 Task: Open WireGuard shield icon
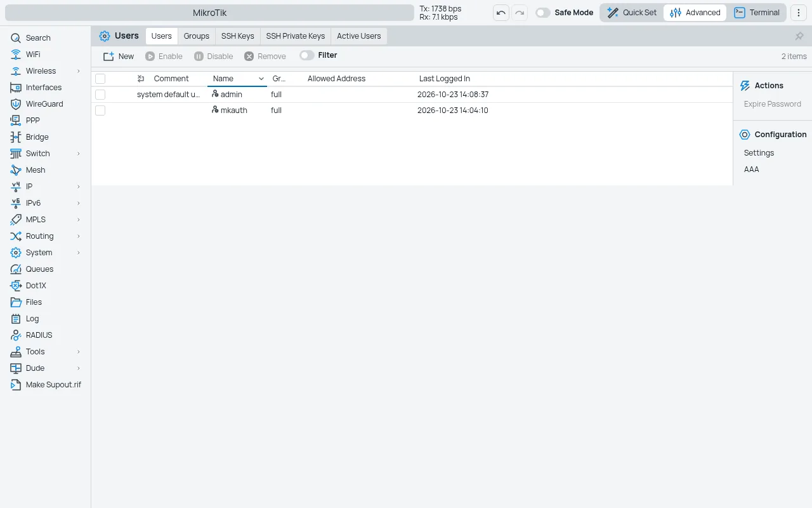[x=16, y=104]
